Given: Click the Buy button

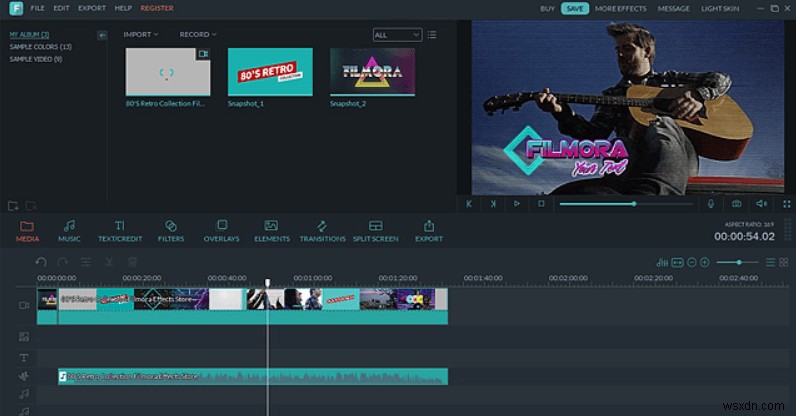Looking at the screenshot, I should (x=547, y=9).
